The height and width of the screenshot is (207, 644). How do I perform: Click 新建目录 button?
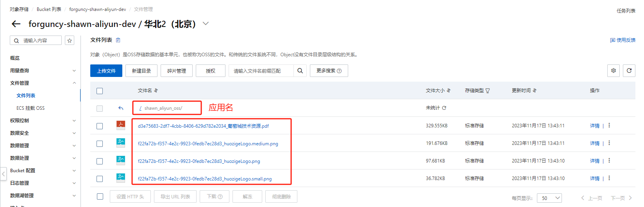pos(141,71)
